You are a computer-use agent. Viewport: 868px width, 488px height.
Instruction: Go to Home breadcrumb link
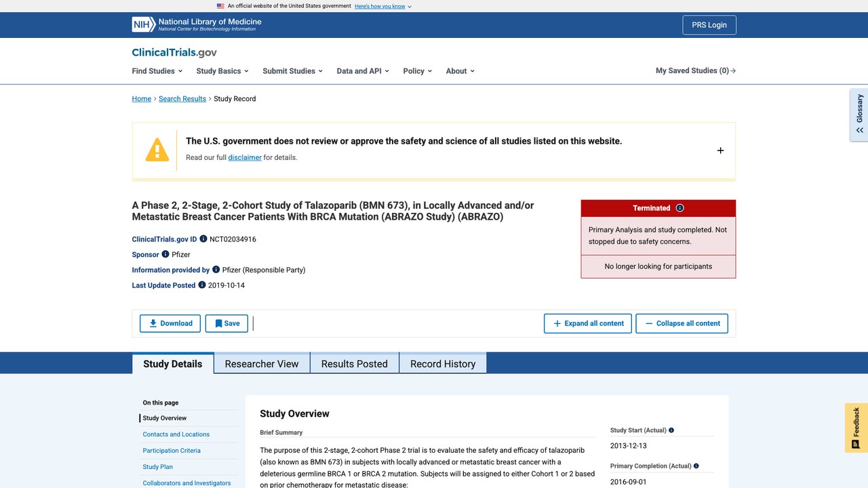coord(142,99)
